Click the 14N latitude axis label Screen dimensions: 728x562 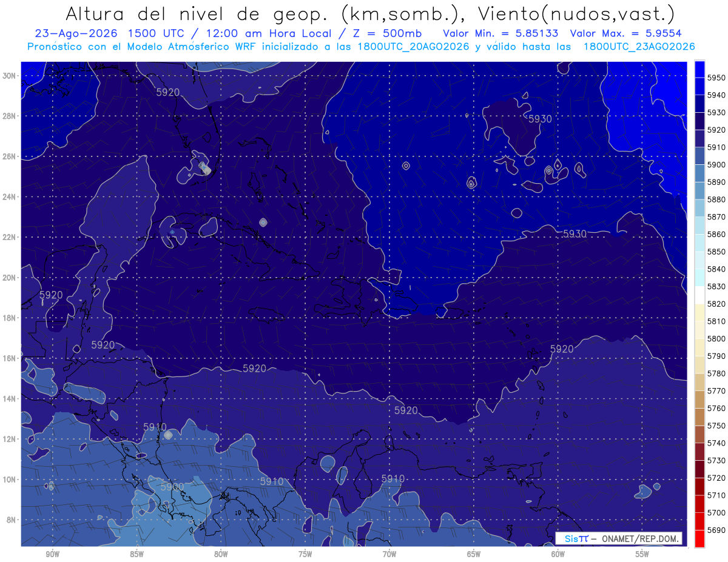[x=8, y=398]
